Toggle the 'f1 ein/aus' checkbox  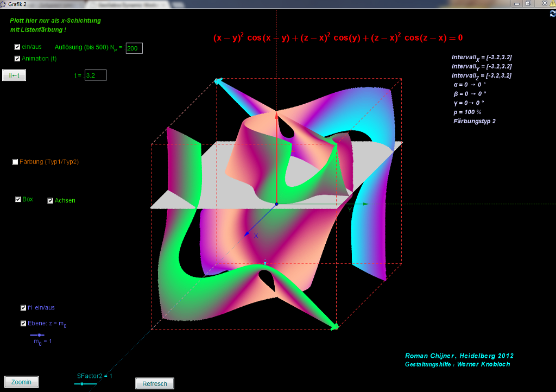click(23, 308)
